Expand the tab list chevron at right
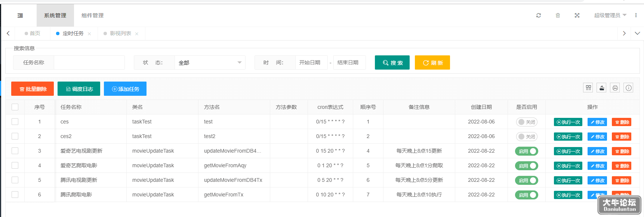 pyautogui.click(x=637, y=33)
